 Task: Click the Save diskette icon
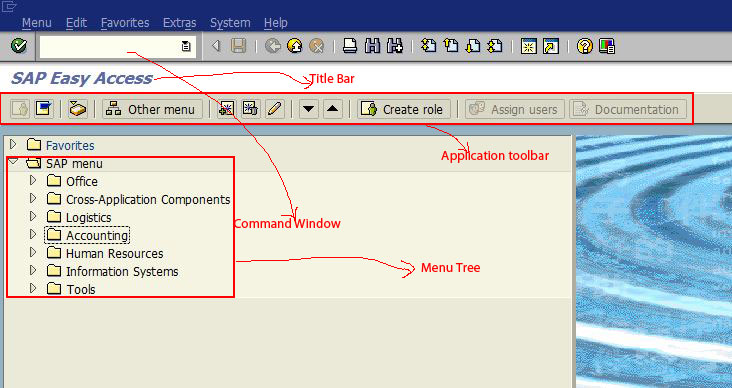[239, 46]
